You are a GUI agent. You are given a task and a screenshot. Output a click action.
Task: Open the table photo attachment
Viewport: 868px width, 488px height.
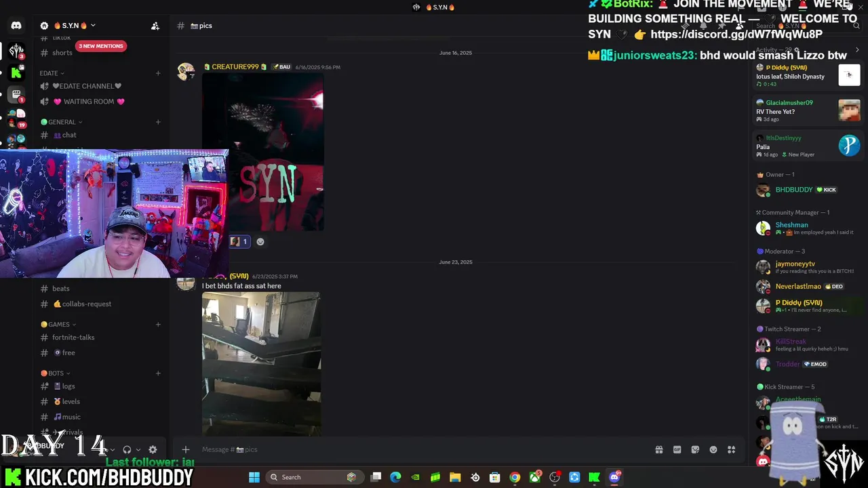click(x=261, y=363)
